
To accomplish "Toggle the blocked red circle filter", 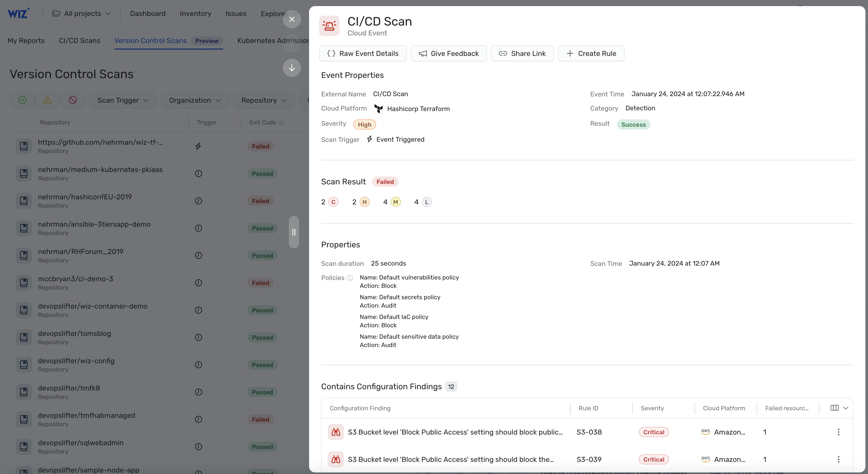I will 73,100.
